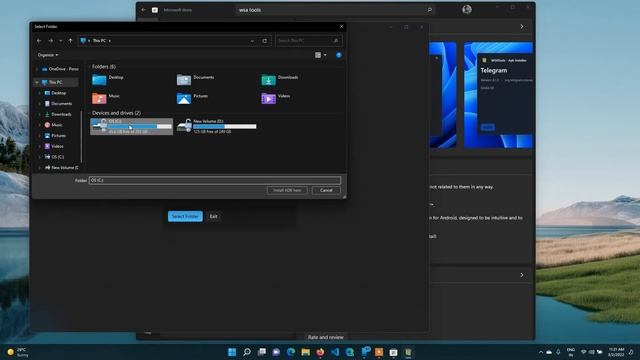Select the New Volume (D:) drive tile
The image size is (640, 360).
(217, 127)
